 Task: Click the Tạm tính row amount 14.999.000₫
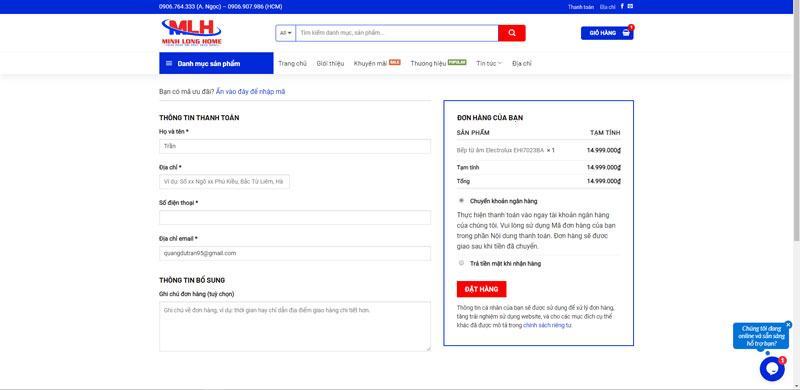pyautogui.click(x=604, y=167)
